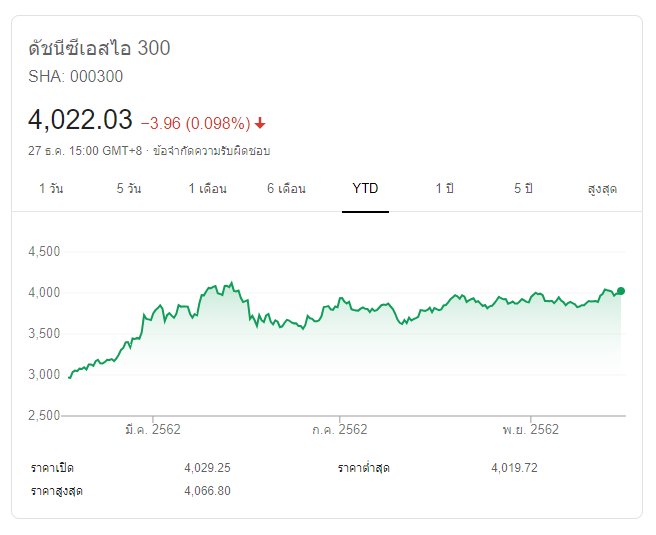The height and width of the screenshot is (535, 656).
Task: Click the SHA: 000300 ticker label
Action: click(76, 76)
